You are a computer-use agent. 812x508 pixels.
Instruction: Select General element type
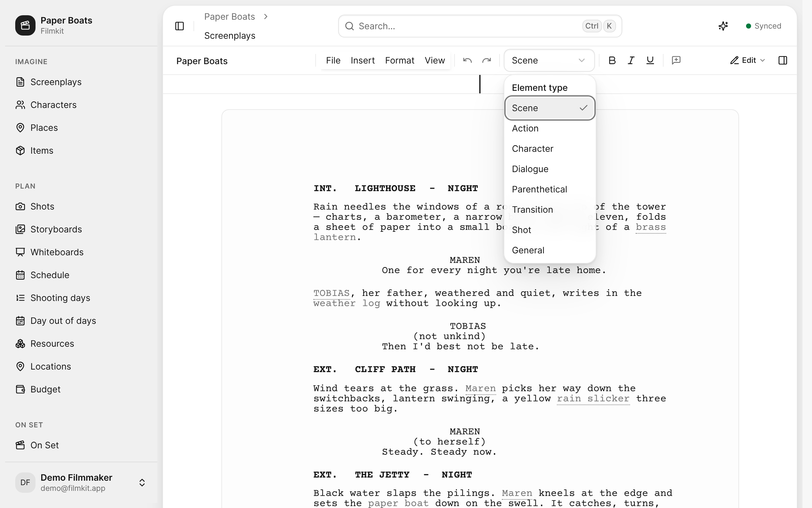tap(550, 250)
